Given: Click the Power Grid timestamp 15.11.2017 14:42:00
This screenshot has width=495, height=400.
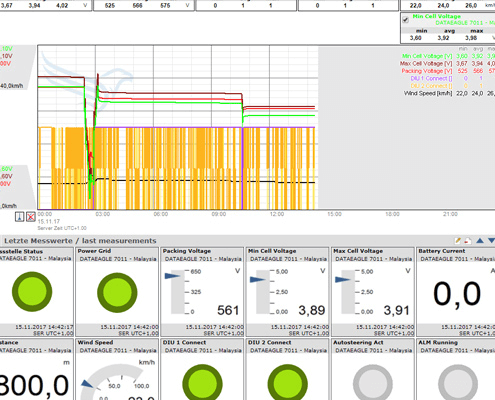Looking at the screenshot, I should 129,327.
